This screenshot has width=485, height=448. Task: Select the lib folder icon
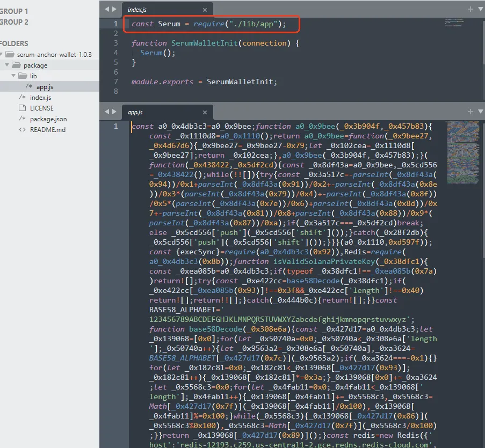click(23, 76)
